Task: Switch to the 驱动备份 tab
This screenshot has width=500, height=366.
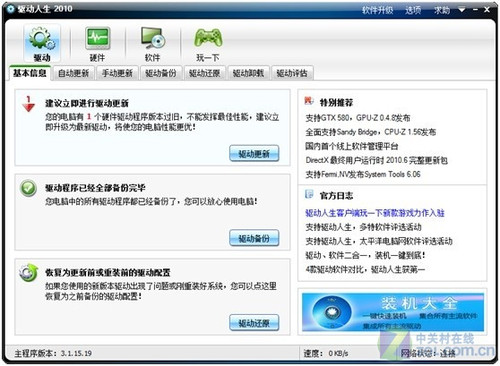Action: tap(161, 73)
